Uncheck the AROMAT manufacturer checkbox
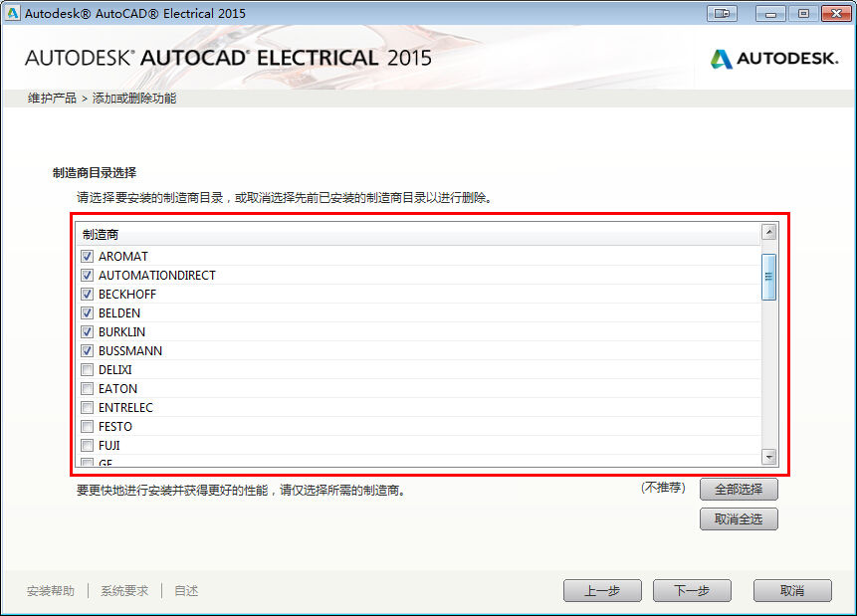 point(88,257)
